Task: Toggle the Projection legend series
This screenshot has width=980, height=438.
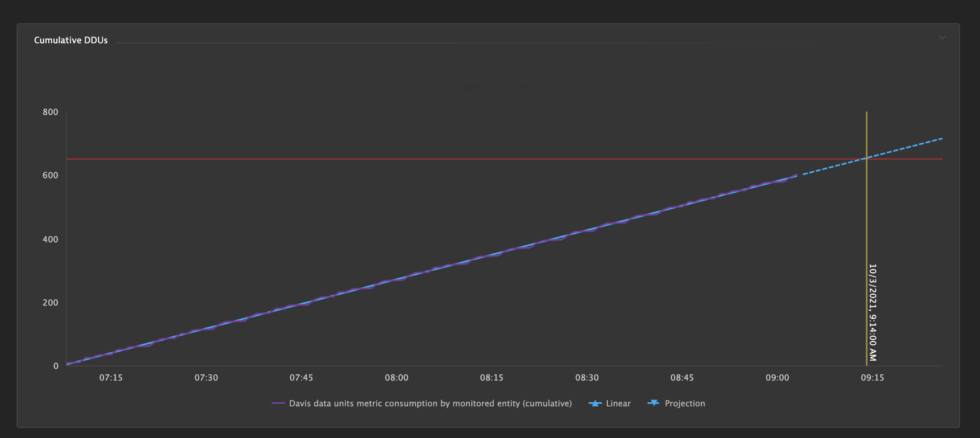Action: click(x=676, y=403)
